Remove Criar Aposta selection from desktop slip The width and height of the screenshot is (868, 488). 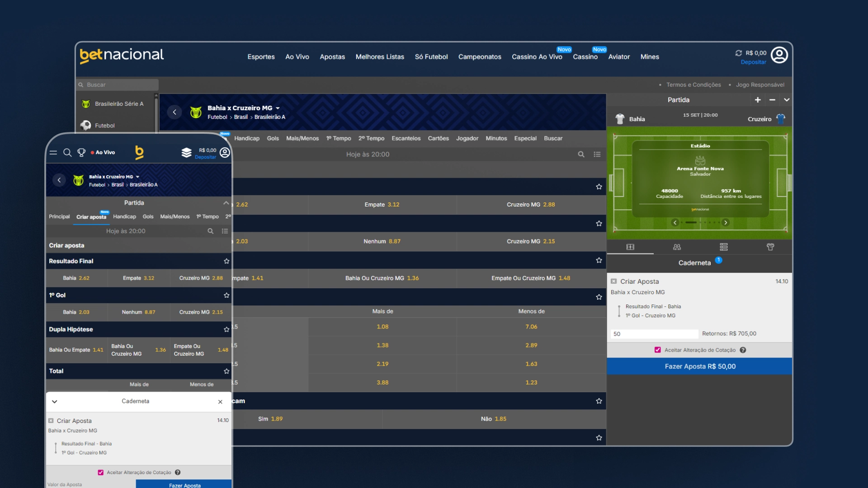pos(613,281)
